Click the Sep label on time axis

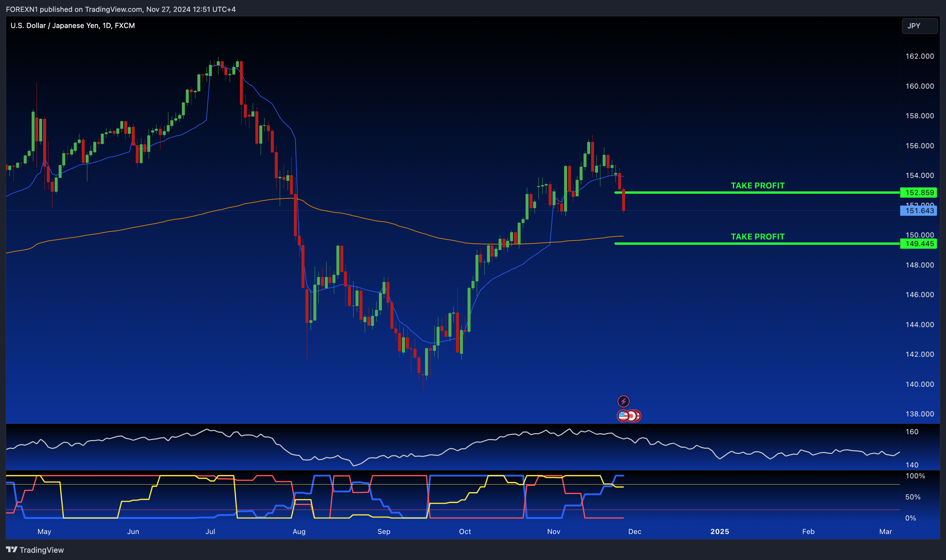[384, 531]
